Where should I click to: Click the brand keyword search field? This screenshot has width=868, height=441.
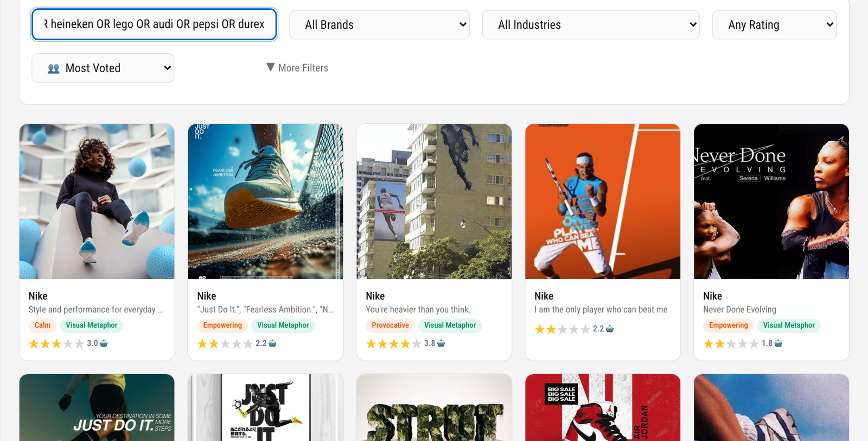tap(154, 24)
